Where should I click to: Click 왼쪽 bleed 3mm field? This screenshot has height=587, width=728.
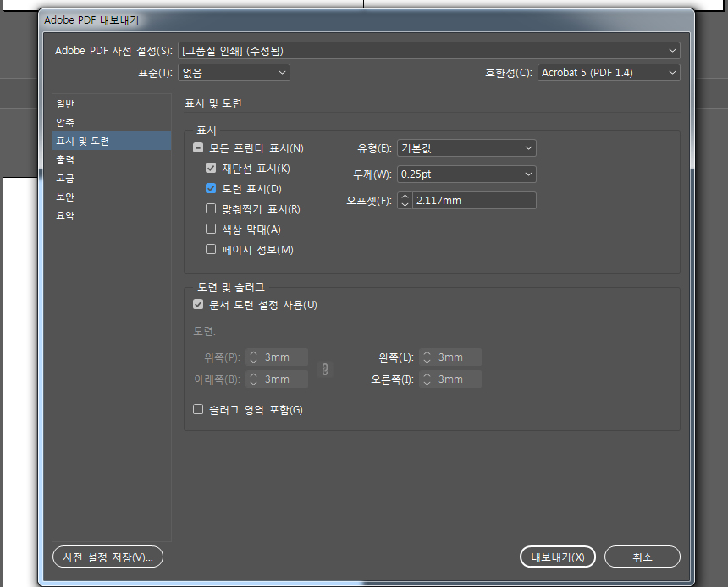pyautogui.click(x=458, y=357)
